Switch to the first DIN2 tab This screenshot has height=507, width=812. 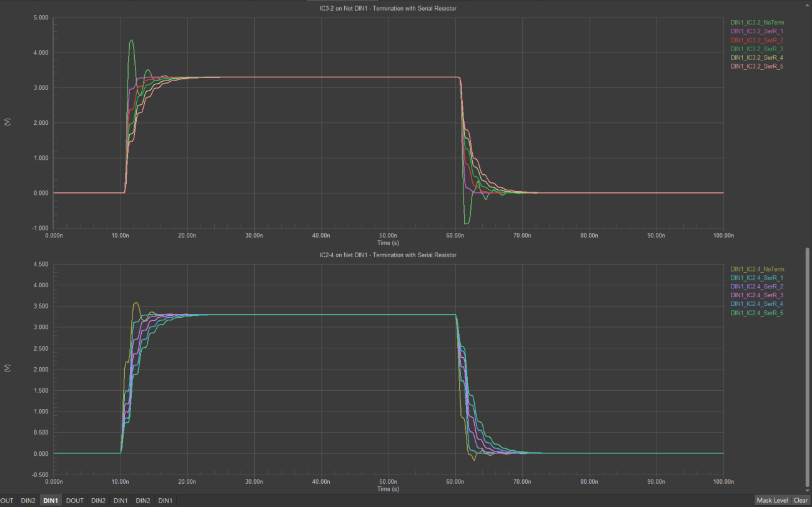28,501
